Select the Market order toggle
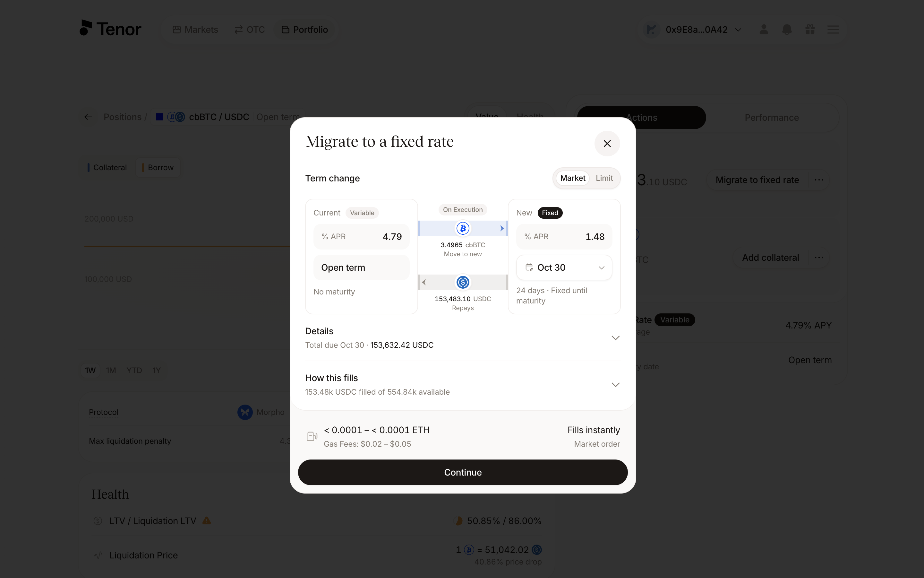 [572, 178]
